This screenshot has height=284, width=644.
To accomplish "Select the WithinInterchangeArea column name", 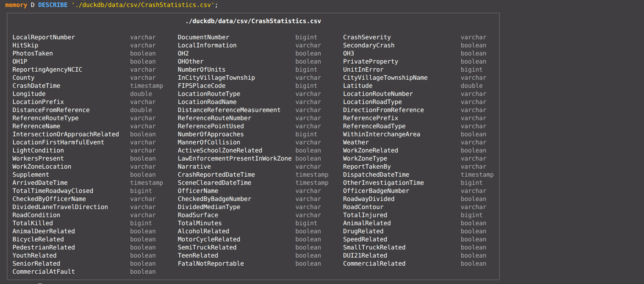I will point(382,134).
